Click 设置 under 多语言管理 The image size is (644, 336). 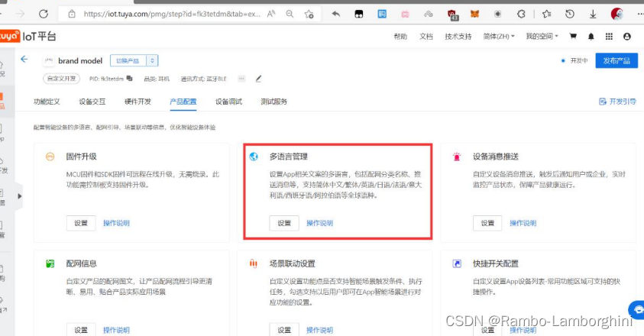coord(284,223)
